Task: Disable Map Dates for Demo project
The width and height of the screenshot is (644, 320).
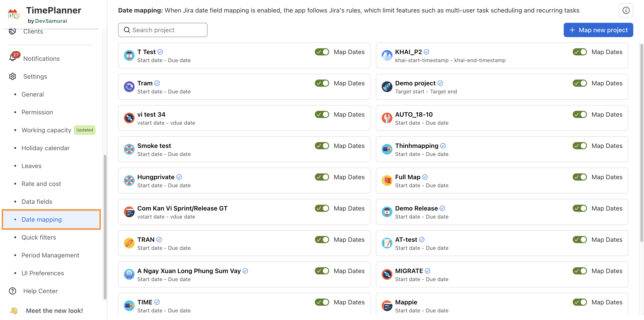Action: (x=580, y=83)
